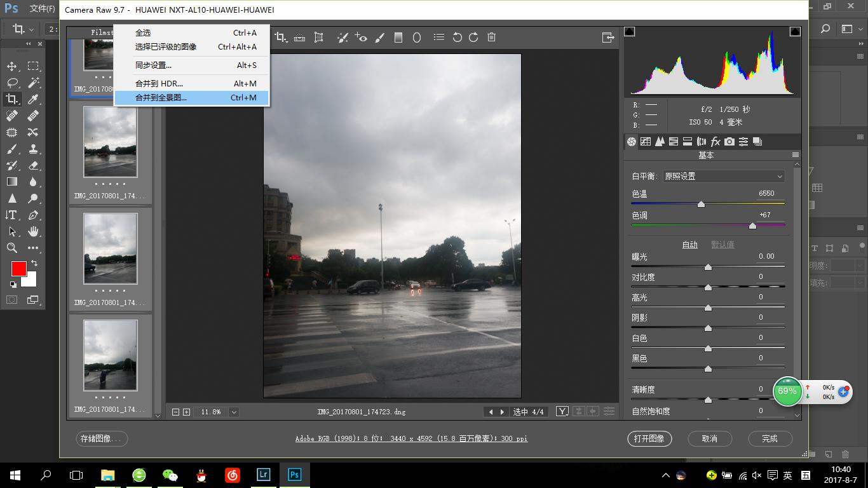This screenshot has height=488, width=868.
Task: Click the 存储图像 button
Action: point(101,438)
